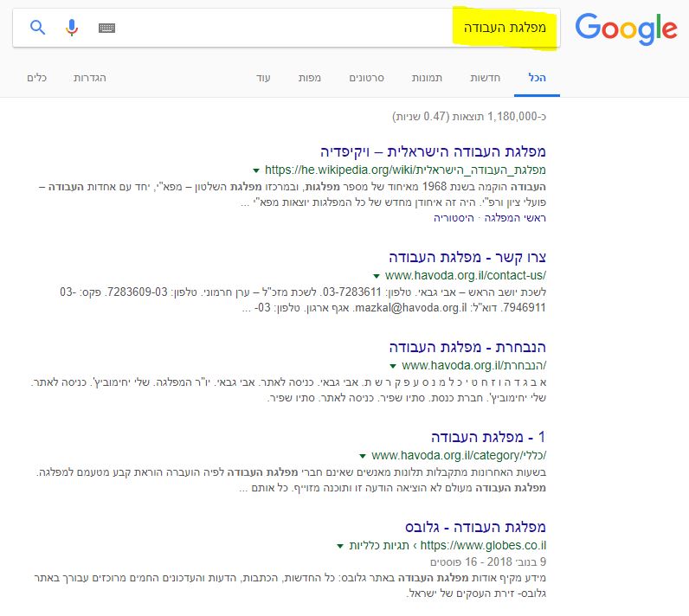
Task: Open מפלגת העבודה - גלובס result
Action: click(x=475, y=527)
